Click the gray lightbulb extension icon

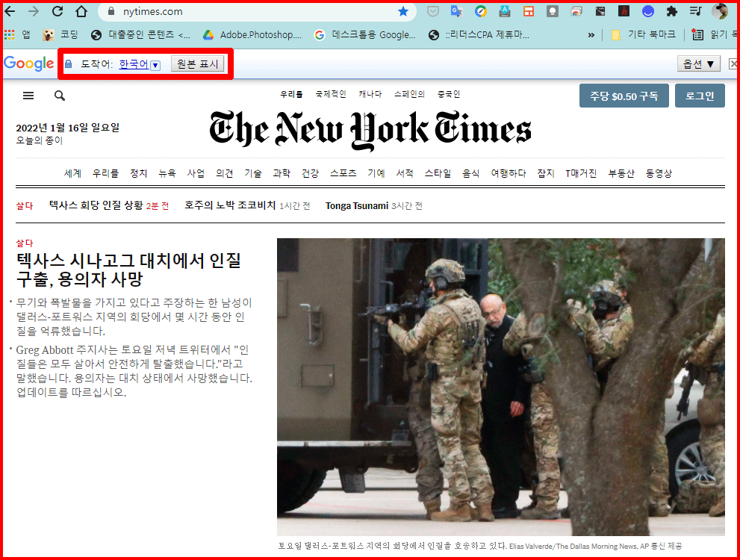[553, 12]
